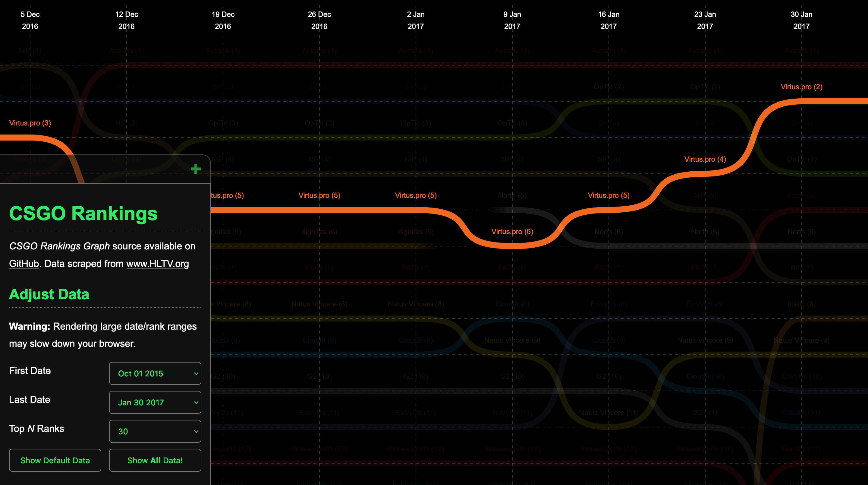Viewport: 868px width, 485px height.
Task: Select dimmed NiP (4) label under 2 Jan
Action: pos(416,159)
